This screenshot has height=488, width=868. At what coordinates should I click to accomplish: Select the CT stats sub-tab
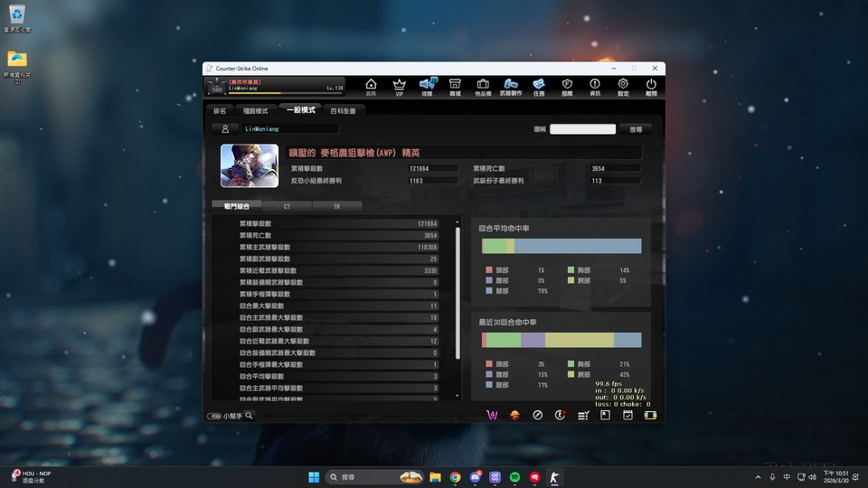(x=287, y=206)
